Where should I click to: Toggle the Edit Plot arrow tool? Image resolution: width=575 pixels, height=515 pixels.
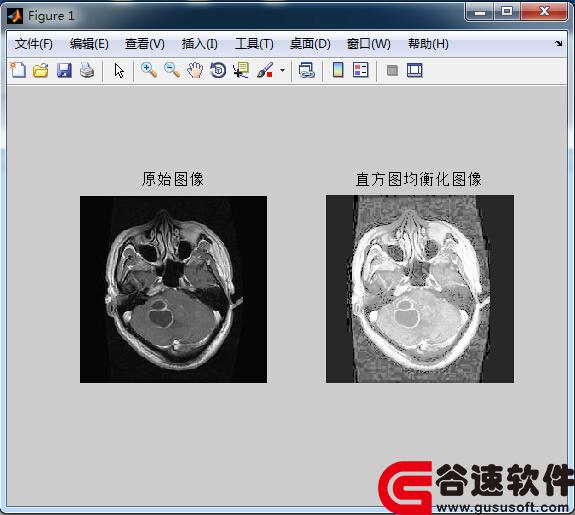(119, 70)
